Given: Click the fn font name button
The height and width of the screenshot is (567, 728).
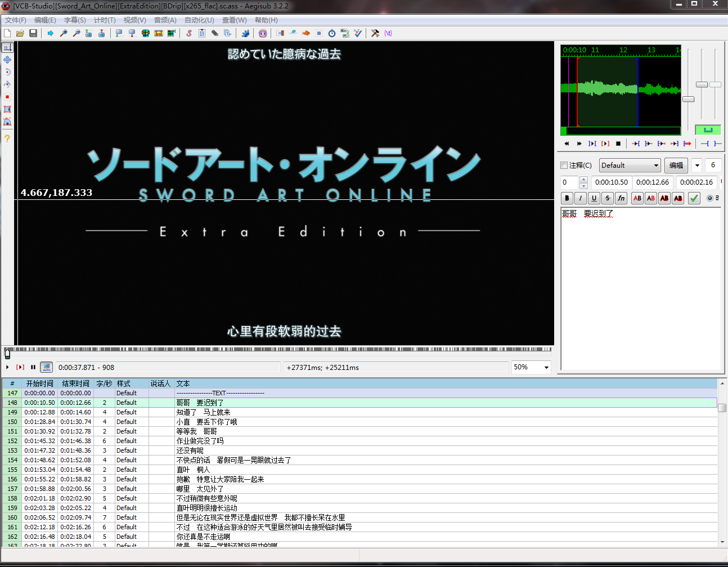Looking at the screenshot, I should [621, 198].
